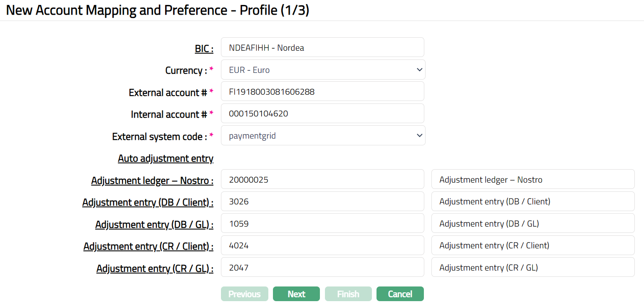The image size is (644, 307).
Task: Click the External account number field
Action: [322, 92]
